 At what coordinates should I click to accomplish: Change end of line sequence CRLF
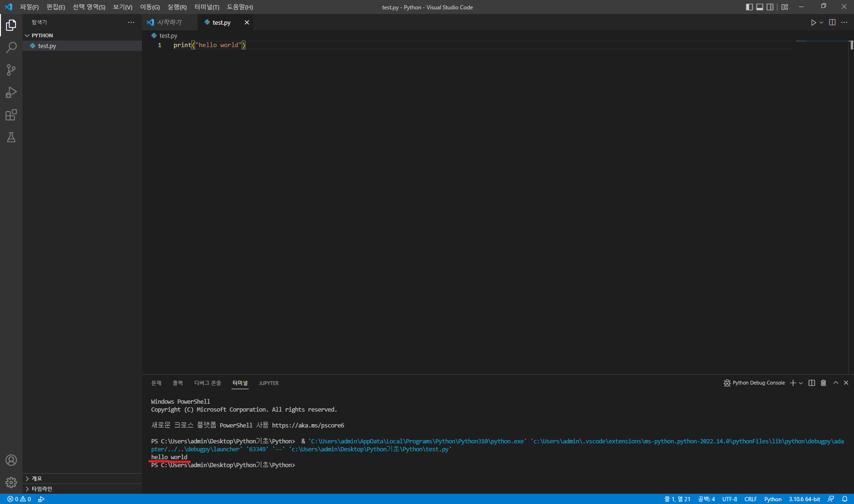pyautogui.click(x=751, y=499)
